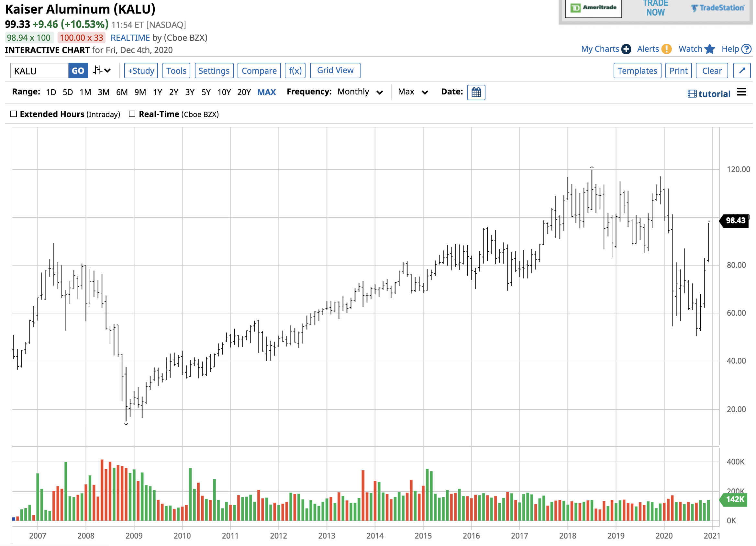
Task: Select the 9M range
Action: (140, 92)
